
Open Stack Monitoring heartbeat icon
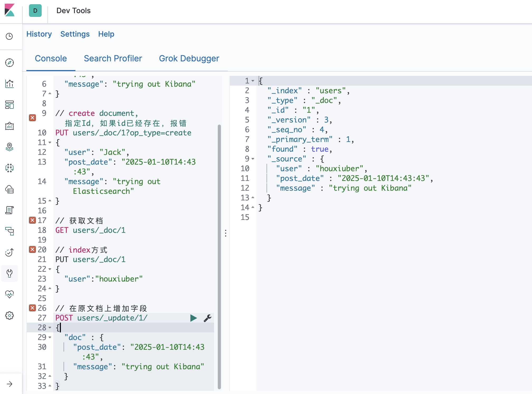(x=9, y=294)
